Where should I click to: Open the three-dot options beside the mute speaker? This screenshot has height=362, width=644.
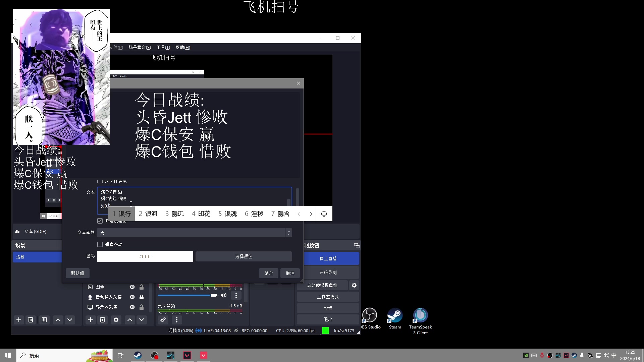236,295
